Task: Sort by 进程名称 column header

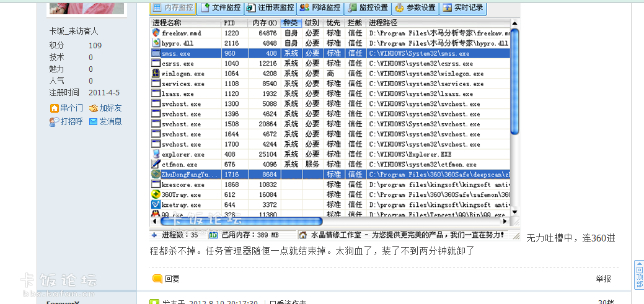Action: point(186,23)
